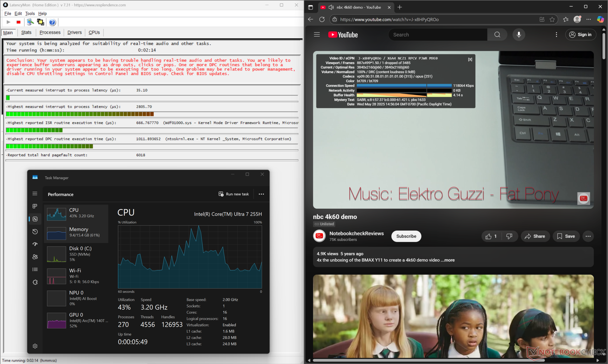Viewport: 608px width, 364px height.
Task: Click Run new task button
Action: click(x=234, y=194)
